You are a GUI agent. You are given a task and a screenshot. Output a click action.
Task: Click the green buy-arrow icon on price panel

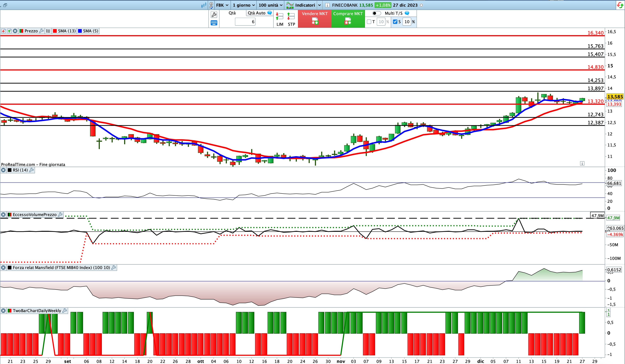tap(9, 31)
